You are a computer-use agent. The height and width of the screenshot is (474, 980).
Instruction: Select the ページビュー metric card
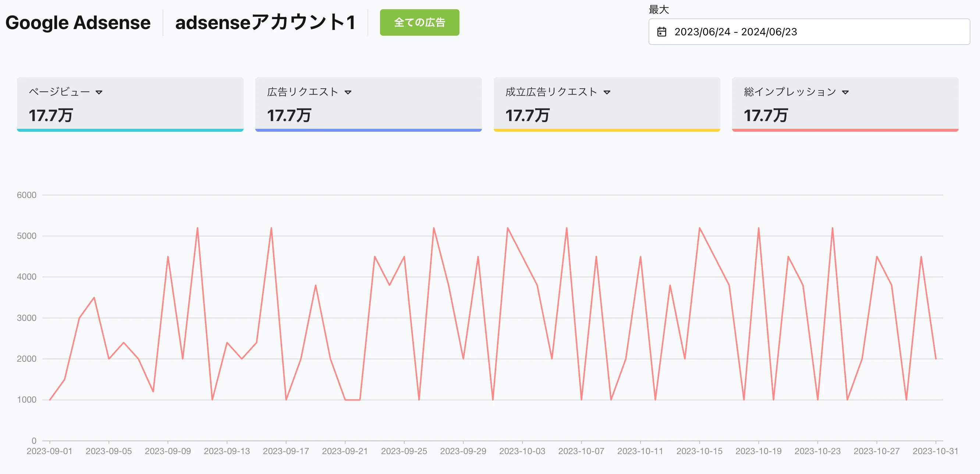tap(130, 104)
